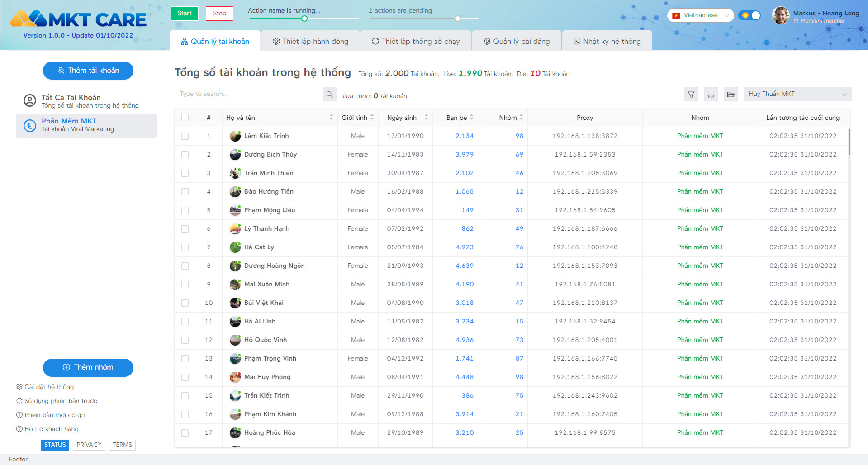Click the user profile avatar of Markus
868x465 pixels.
point(781,15)
